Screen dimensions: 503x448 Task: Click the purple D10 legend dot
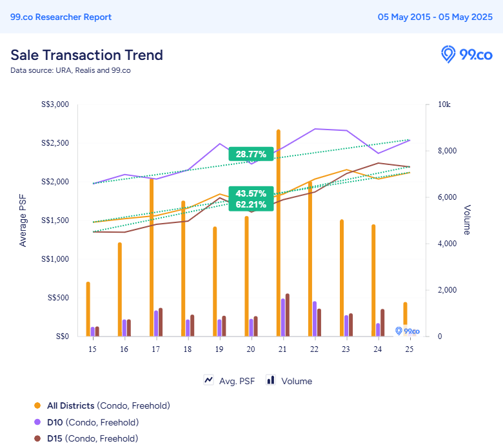tap(37, 422)
